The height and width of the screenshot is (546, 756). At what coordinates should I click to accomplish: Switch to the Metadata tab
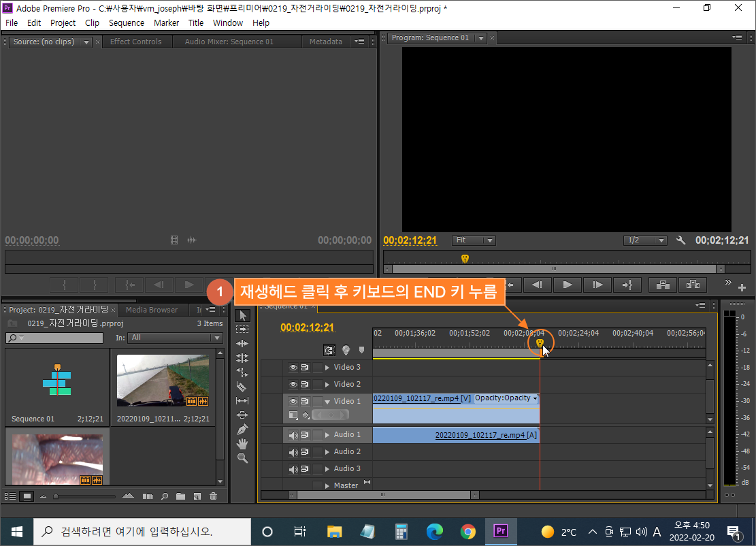tap(326, 42)
